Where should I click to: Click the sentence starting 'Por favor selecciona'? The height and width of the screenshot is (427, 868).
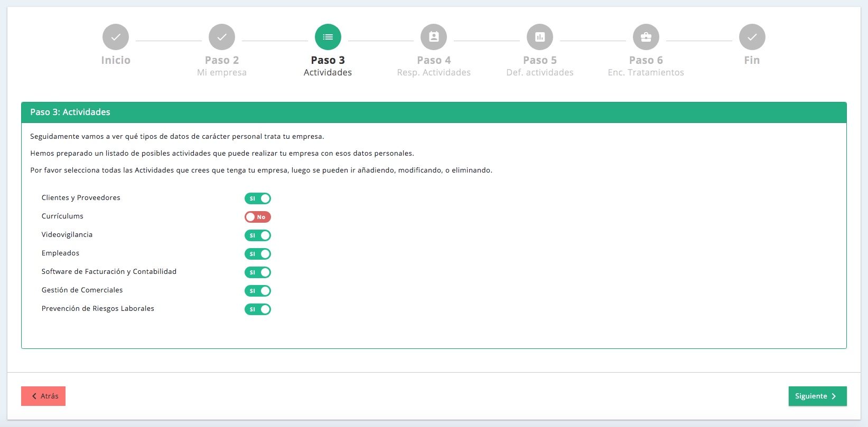click(261, 170)
